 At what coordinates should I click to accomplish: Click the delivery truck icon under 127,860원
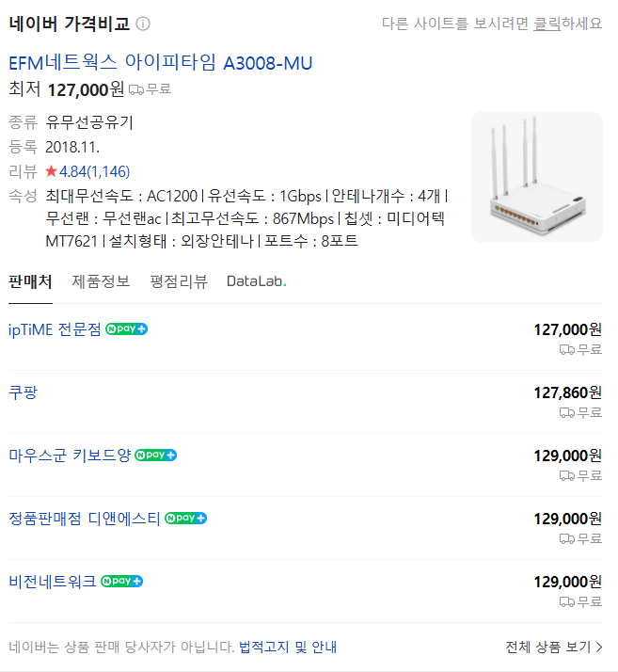tap(566, 413)
